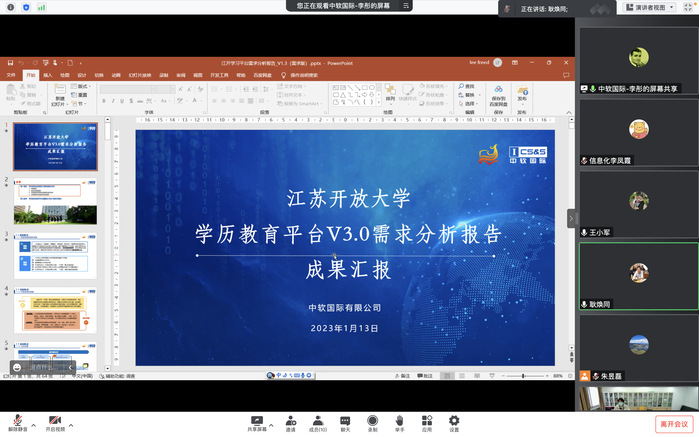The image size is (699, 437).
Task: Switch to PowerPoint 视图 view tab
Action: click(198, 75)
